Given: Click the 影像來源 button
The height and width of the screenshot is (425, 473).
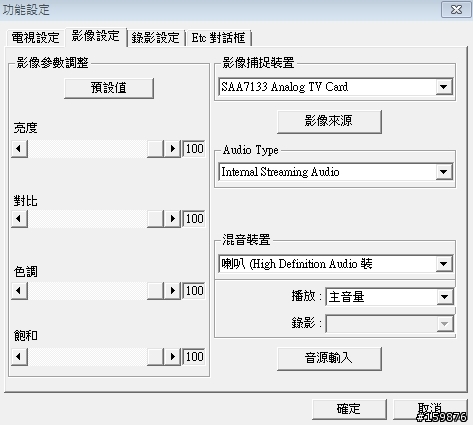Looking at the screenshot, I should coord(329,121).
